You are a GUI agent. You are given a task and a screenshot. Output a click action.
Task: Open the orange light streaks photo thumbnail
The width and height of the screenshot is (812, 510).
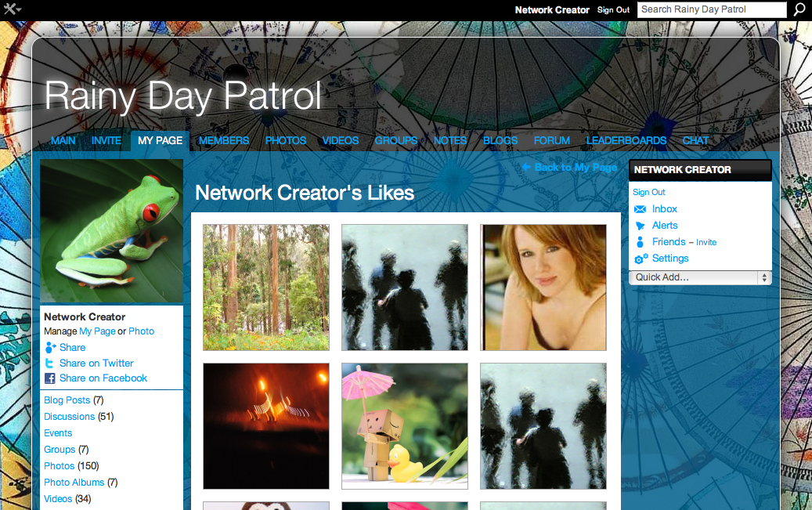[x=266, y=426]
